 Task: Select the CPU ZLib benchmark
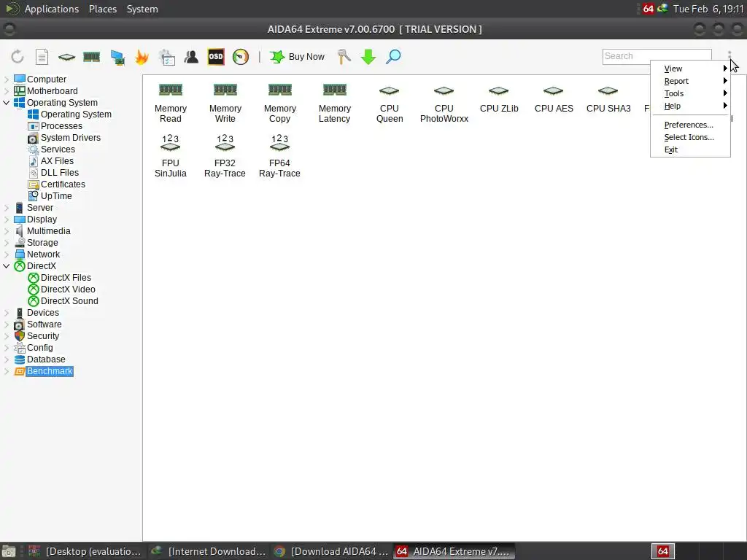click(499, 99)
